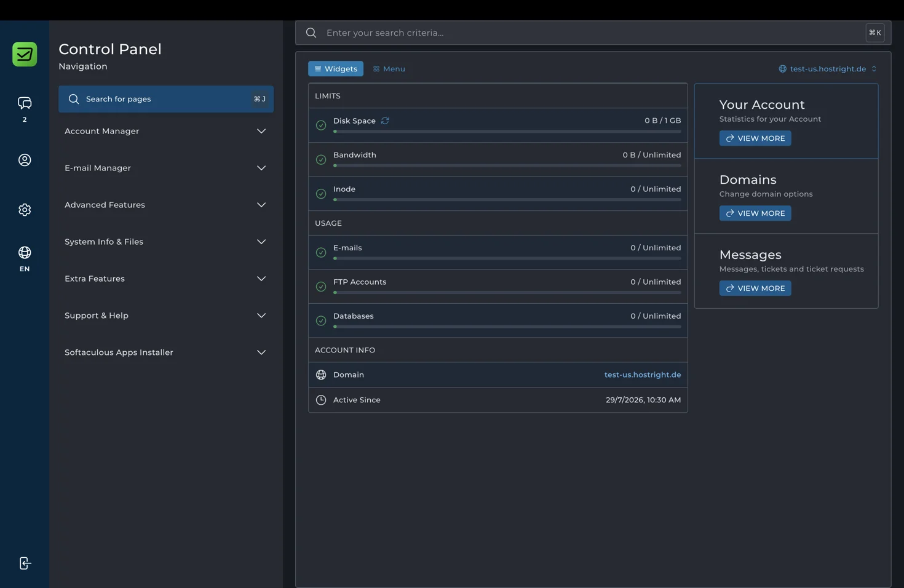
Task: Click the LIMITS section header
Action: tap(328, 96)
